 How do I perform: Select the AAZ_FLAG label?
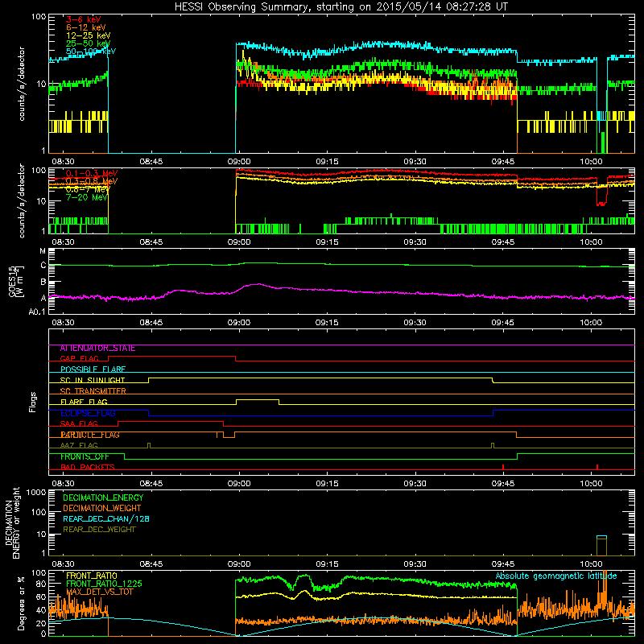click(x=79, y=446)
